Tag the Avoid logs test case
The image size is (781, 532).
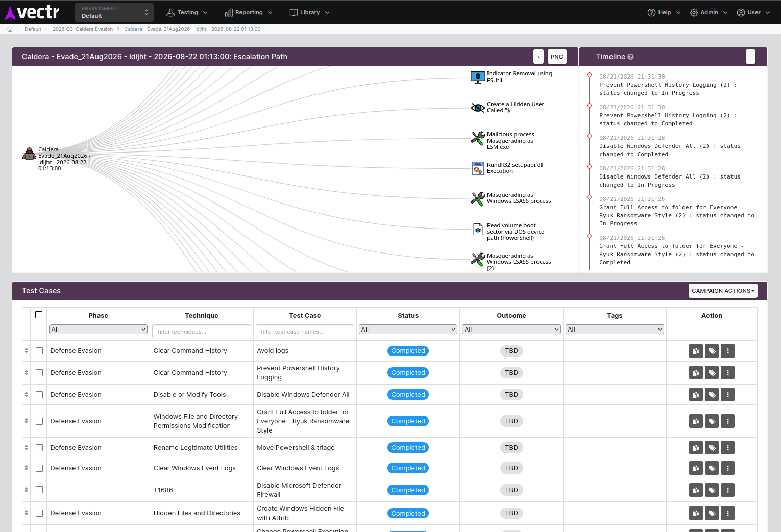click(x=712, y=351)
